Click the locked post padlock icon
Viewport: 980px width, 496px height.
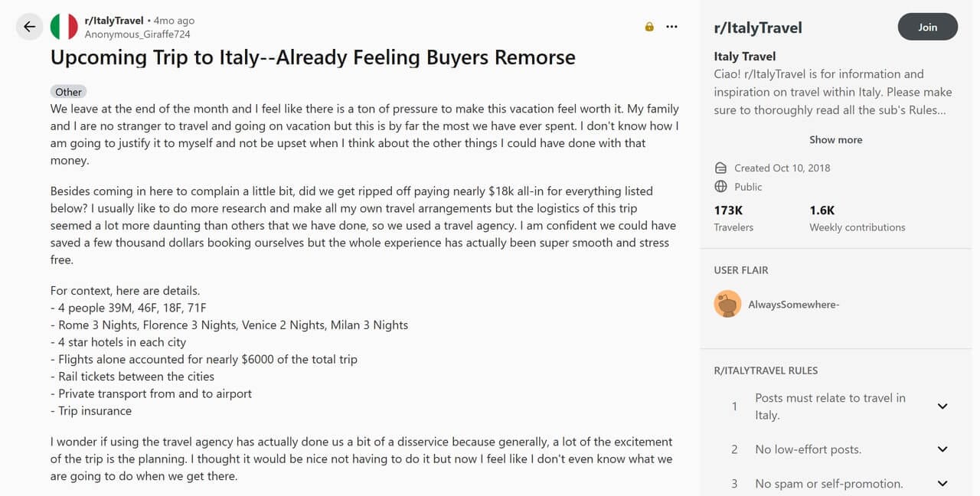(x=649, y=27)
